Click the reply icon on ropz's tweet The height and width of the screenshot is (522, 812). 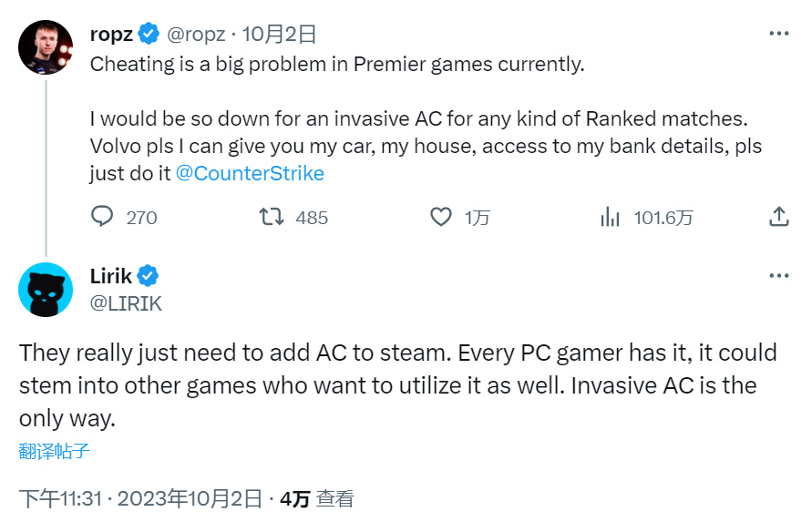click(103, 217)
